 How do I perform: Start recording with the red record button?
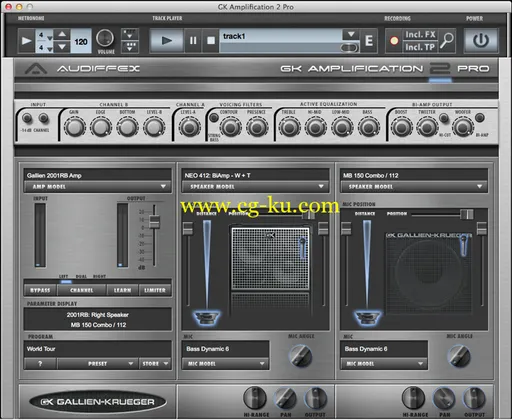coord(394,41)
